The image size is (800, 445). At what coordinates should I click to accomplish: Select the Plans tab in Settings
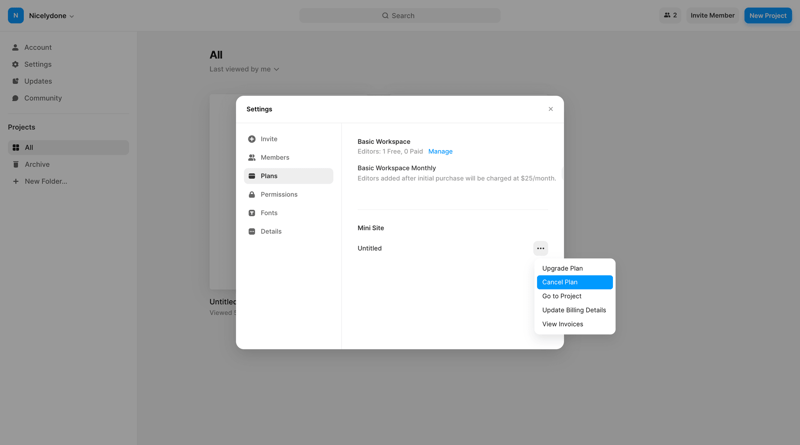288,176
